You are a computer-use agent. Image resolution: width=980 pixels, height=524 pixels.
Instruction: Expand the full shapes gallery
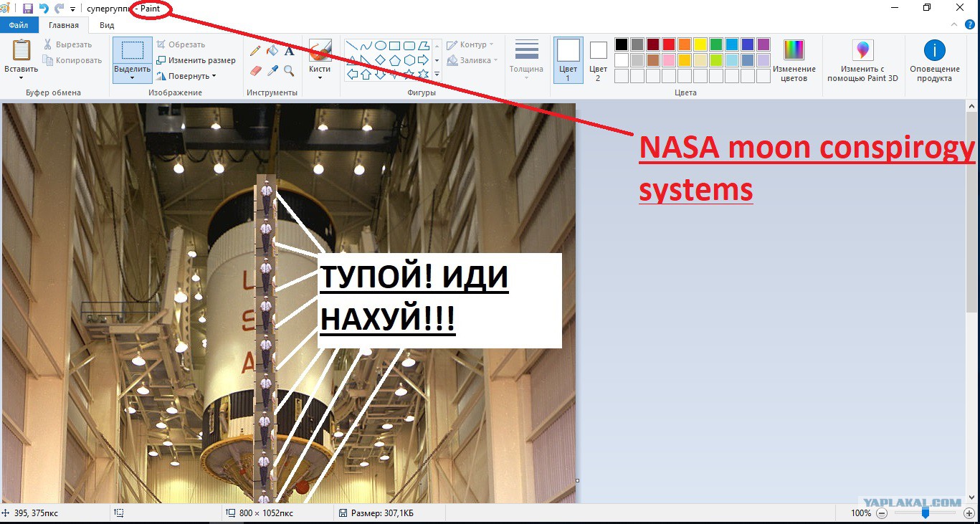click(437, 75)
